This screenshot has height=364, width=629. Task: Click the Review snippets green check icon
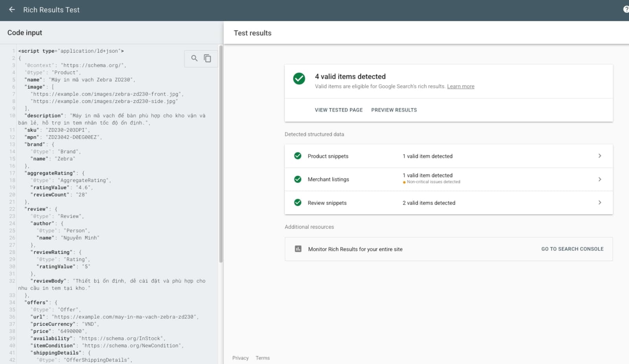coord(298,202)
